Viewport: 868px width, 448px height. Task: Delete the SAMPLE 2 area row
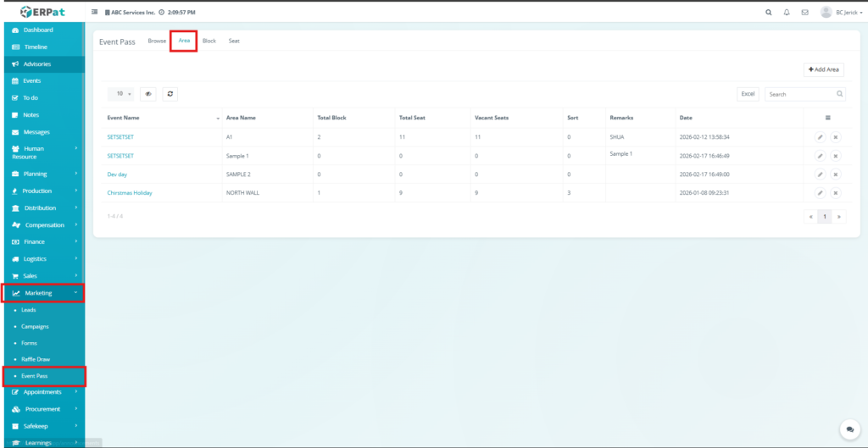[835, 174]
